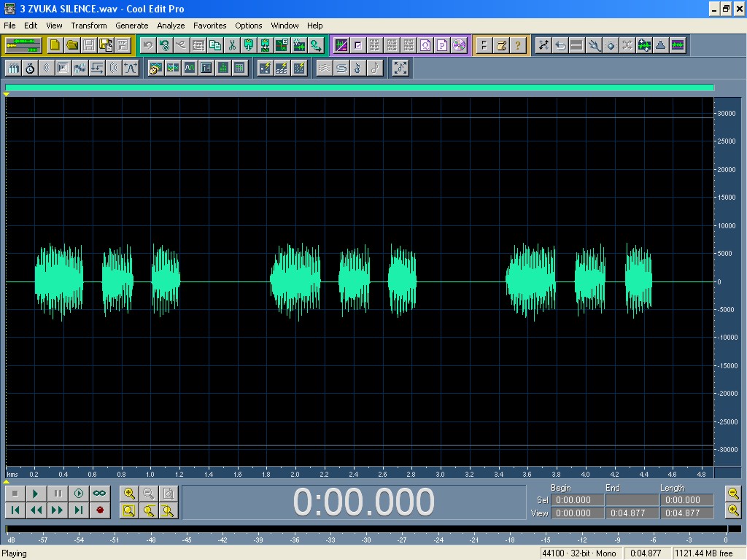Click the Rewind double-arrow button

(36, 510)
